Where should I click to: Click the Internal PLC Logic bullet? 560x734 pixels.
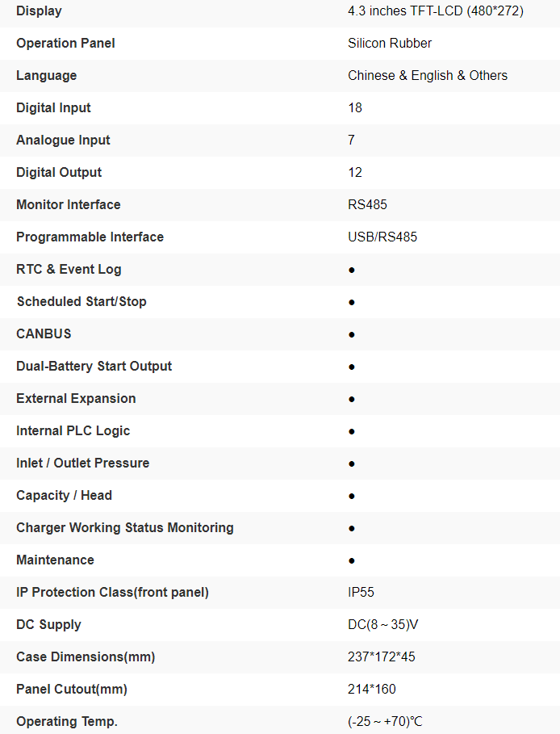[x=352, y=431]
